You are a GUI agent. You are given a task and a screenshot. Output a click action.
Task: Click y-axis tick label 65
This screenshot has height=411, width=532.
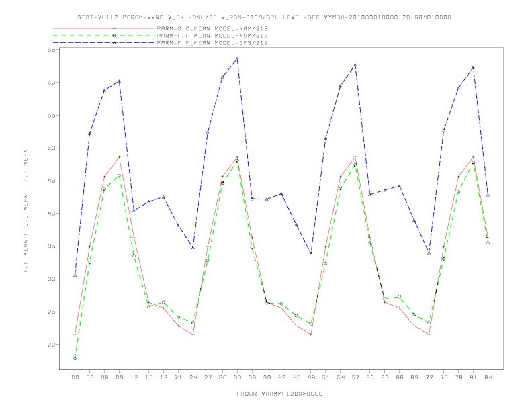pyautogui.click(x=51, y=50)
